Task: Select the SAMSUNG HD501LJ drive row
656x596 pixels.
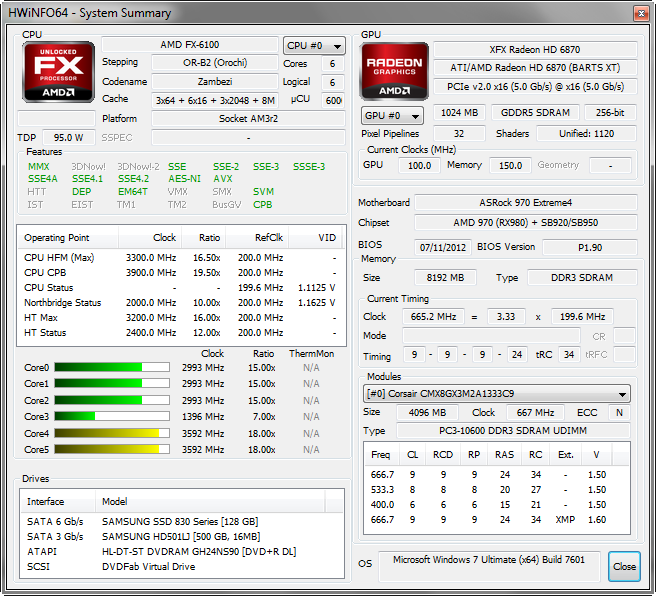Action: pyautogui.click(x=182, y=537)
